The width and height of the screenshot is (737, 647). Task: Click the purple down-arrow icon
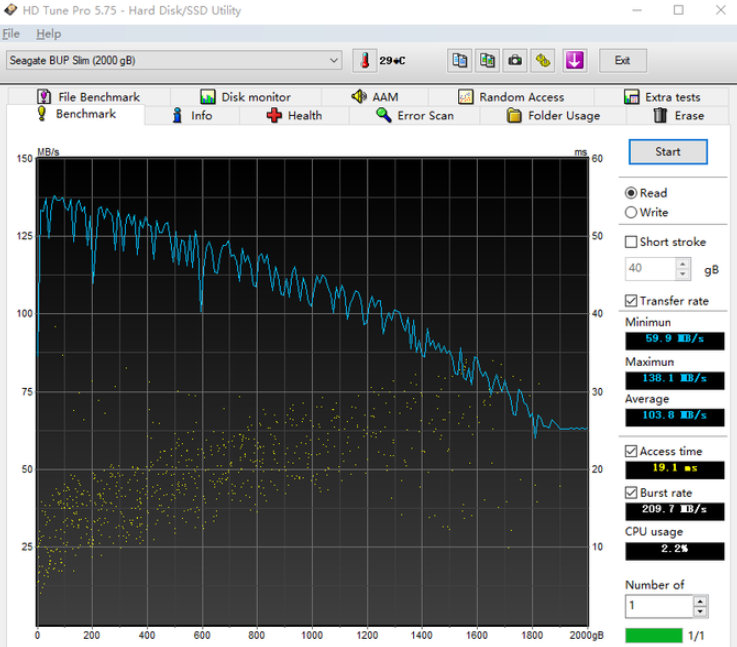(x=574, y=60)
